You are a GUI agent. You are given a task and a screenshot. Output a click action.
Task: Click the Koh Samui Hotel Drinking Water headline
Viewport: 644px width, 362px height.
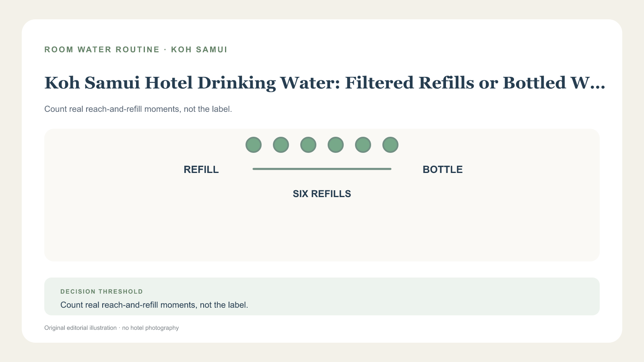click(x=324, y=83)
